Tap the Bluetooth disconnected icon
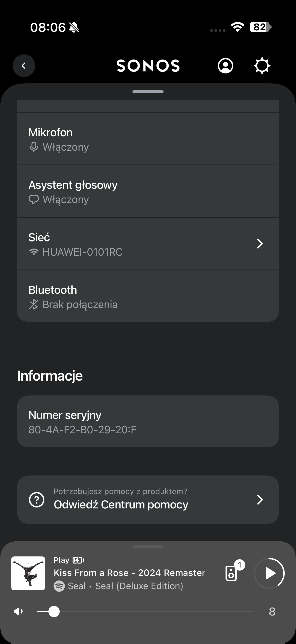Viewport: 296px width, 644px height. tap(34, 305)
